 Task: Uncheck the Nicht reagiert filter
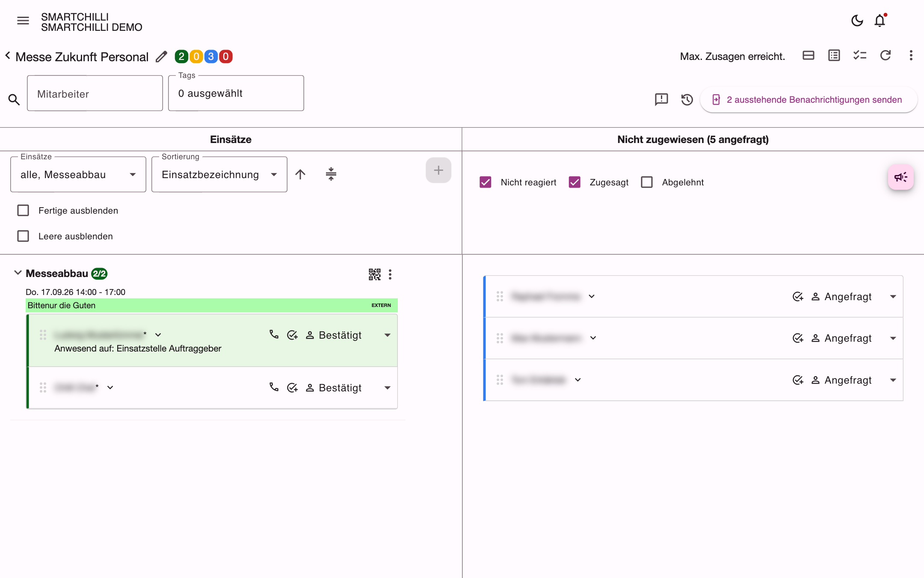pyautogui.click(x=486, y=182)
